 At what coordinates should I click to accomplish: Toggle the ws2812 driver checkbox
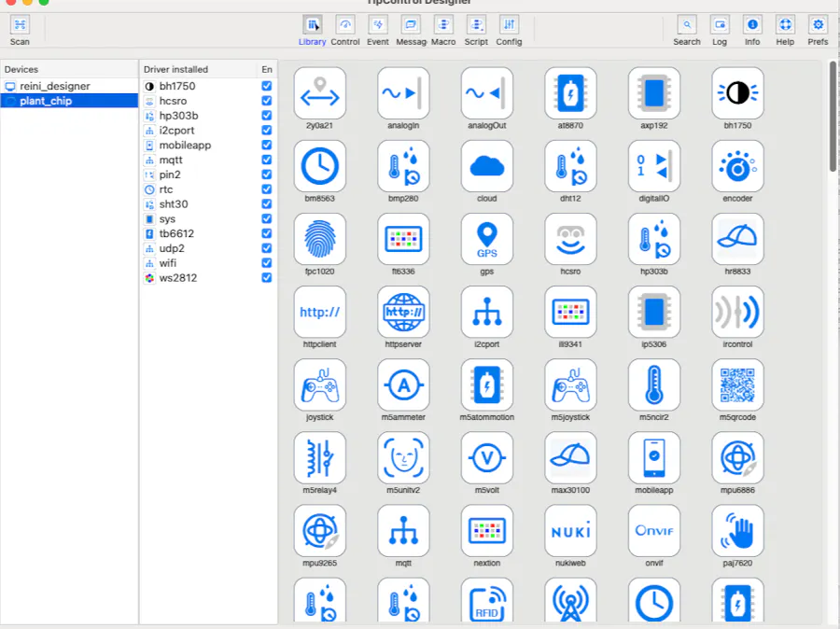(267, 278)
